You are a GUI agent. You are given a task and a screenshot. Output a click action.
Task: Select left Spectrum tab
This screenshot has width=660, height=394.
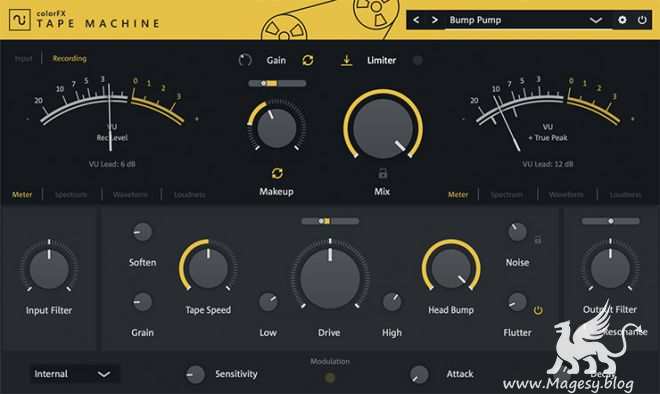(71, 195)
